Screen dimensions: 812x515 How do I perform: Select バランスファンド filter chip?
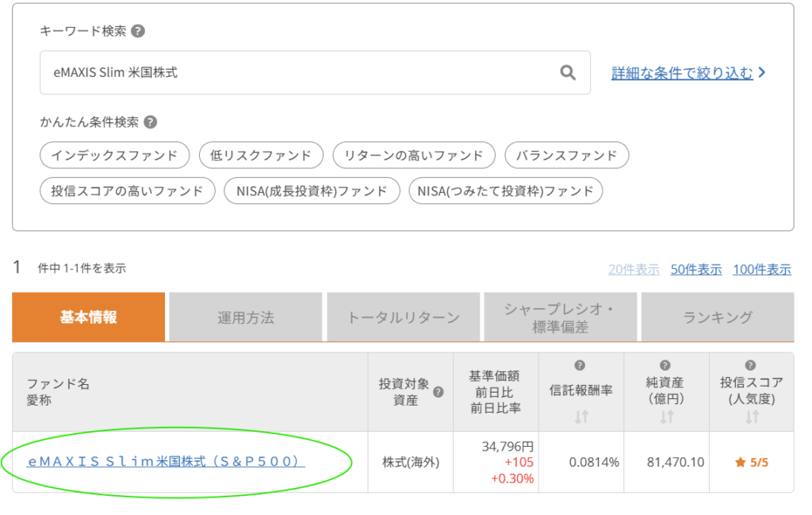click(566, 155)
